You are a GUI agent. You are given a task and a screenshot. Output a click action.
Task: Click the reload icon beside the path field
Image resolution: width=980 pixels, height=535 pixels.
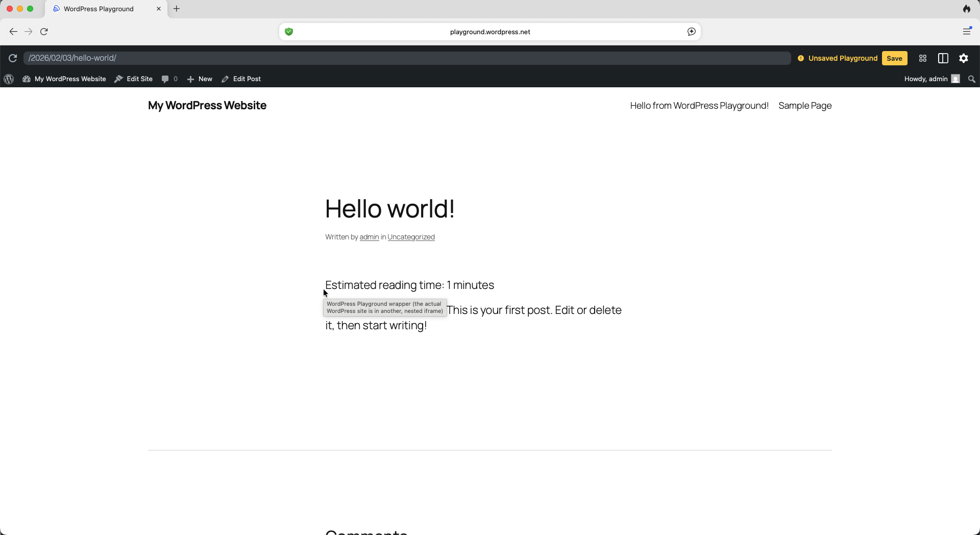[13, 58]
